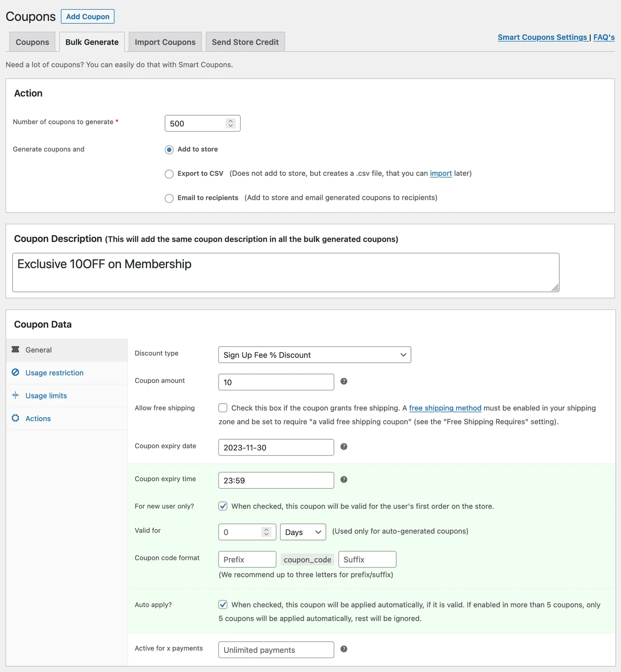The image size is (621, 672).
Task: Open the Import Coupons tab
Action: coord(165,42)
